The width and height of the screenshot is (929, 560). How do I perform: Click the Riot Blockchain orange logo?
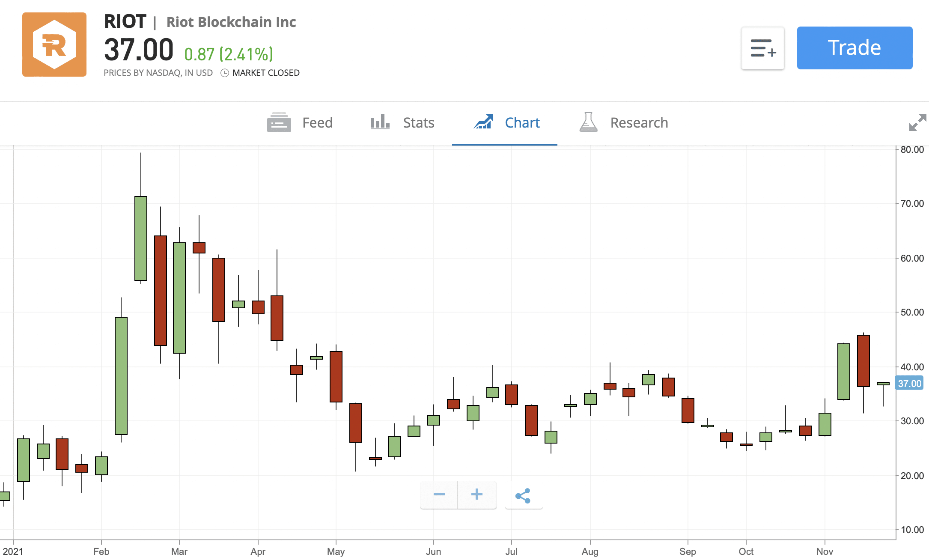54,45
